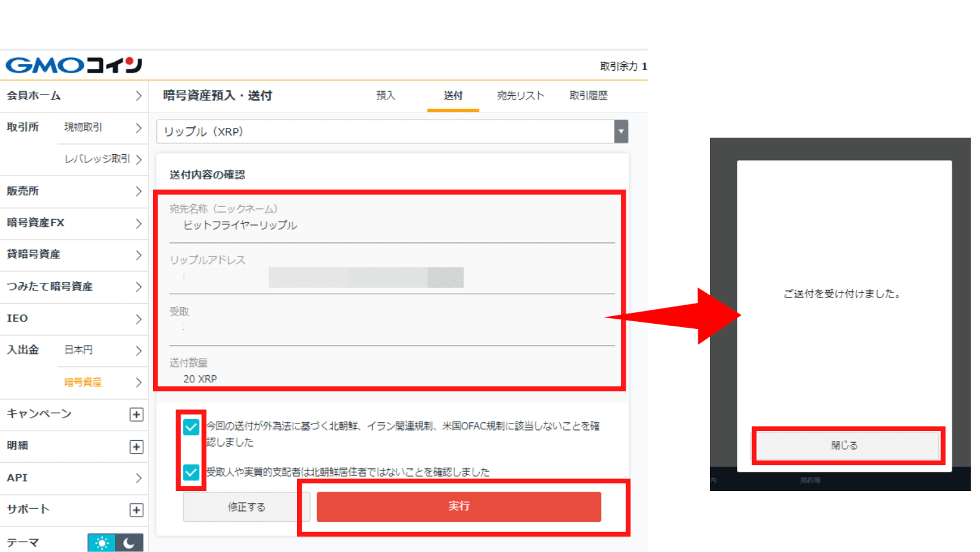The width and height of the screenshot is (980, 552).
Task: Open 現物取引 under 取引所
Action: [83, 127]
